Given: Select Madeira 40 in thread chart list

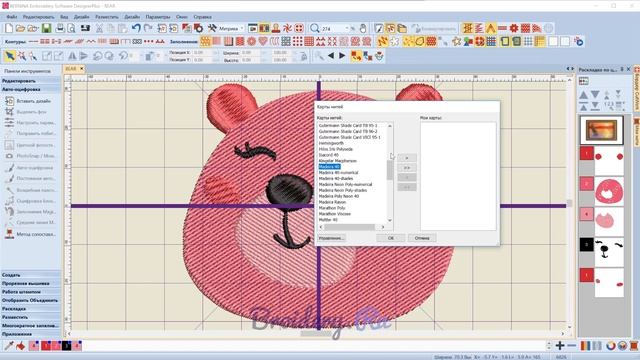Looking at the screenshot, I should point(329,167).
